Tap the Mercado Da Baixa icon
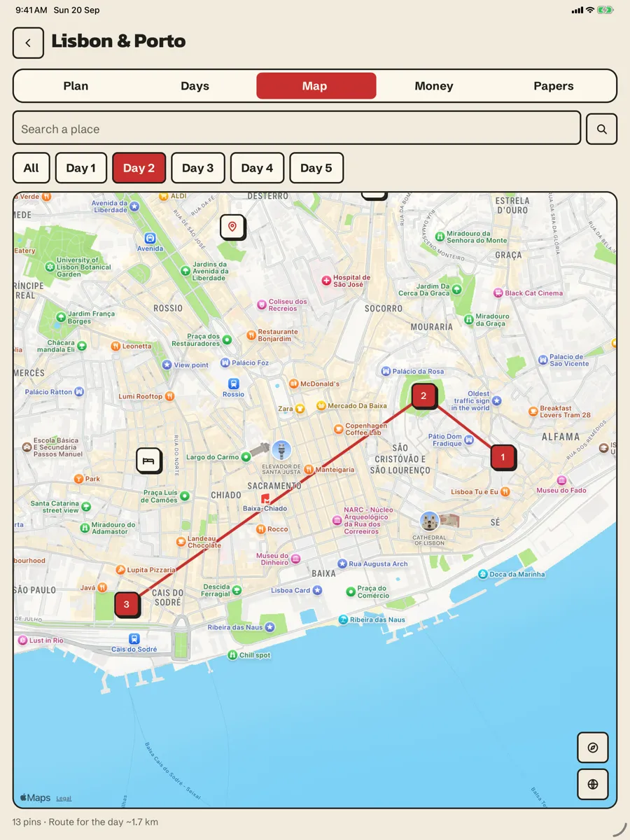This screenshot has width=630, height=840. pyautogui.click(x=321, y=405)
